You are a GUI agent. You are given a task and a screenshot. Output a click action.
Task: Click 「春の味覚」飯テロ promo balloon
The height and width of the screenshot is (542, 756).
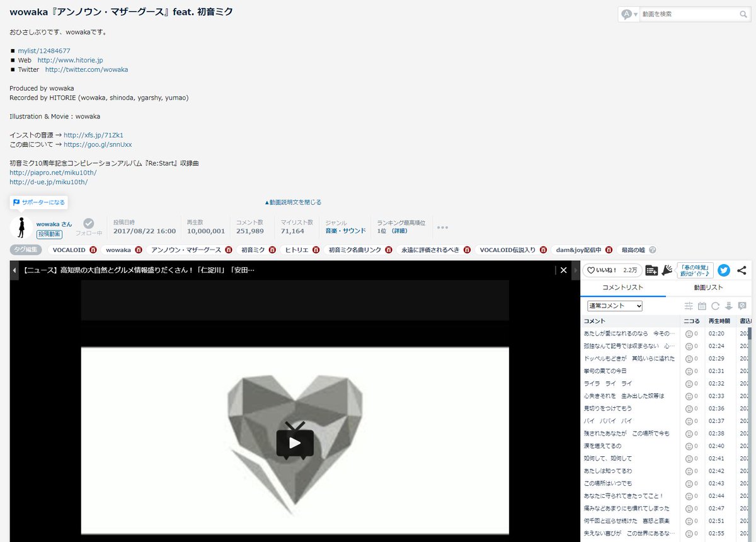[x=696, y=270]
